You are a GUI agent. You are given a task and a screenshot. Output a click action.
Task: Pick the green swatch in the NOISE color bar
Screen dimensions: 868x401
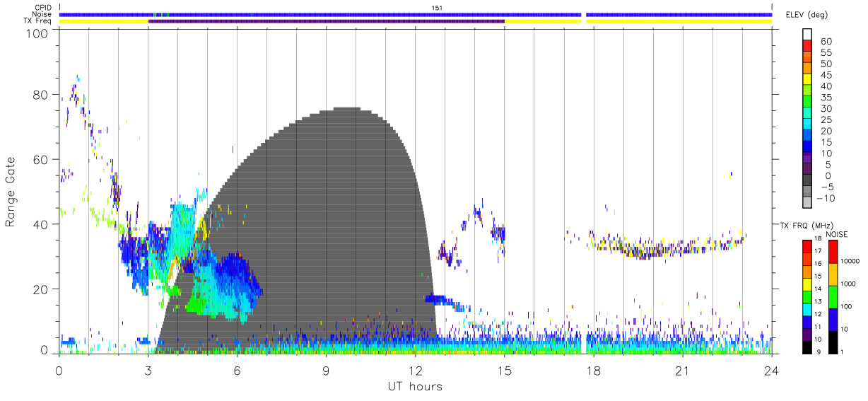point(832,297)
